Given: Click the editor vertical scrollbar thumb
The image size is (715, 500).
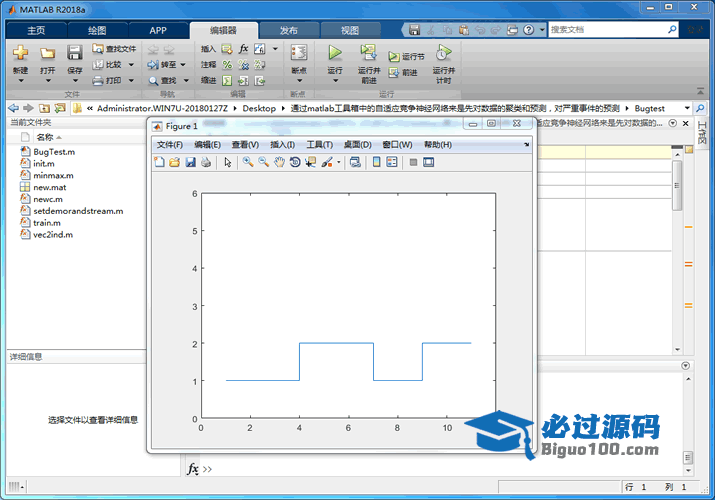Looking at the screenshot, I should pos(677,185).
